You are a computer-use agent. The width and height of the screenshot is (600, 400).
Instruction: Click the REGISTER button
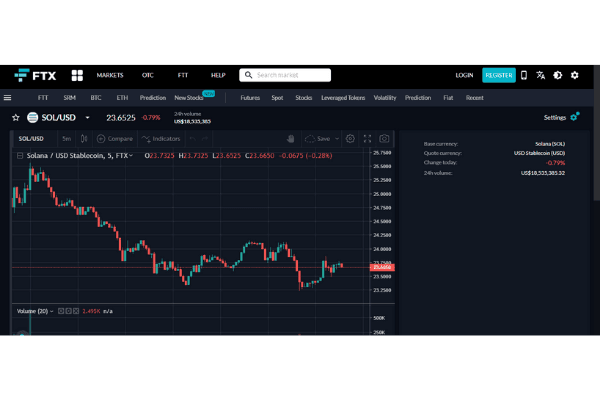[498, 75]
